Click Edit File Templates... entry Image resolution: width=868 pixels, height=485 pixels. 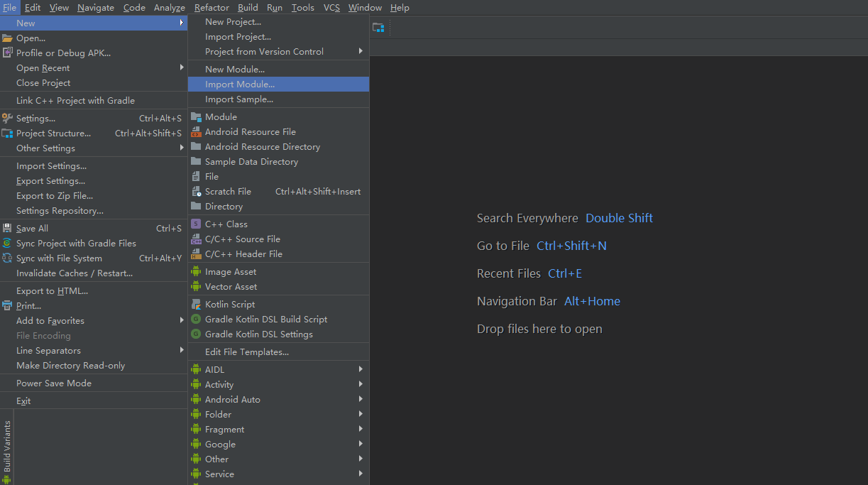click(x=246, y=352)
